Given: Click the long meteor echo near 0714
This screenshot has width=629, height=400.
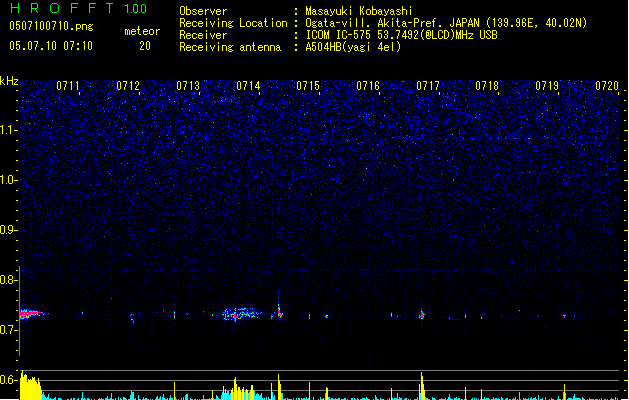Looking at the screenshot, I should point(241,314).
